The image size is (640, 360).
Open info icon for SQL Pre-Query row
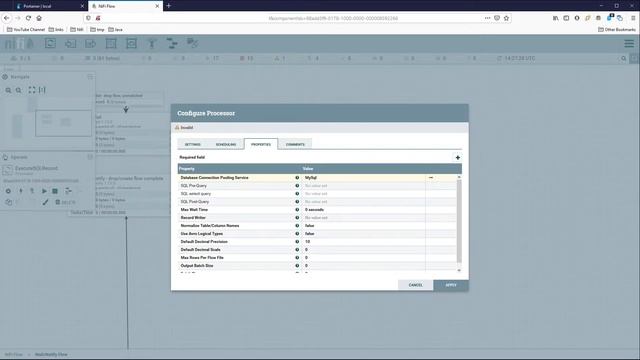(x=297, y=186)
